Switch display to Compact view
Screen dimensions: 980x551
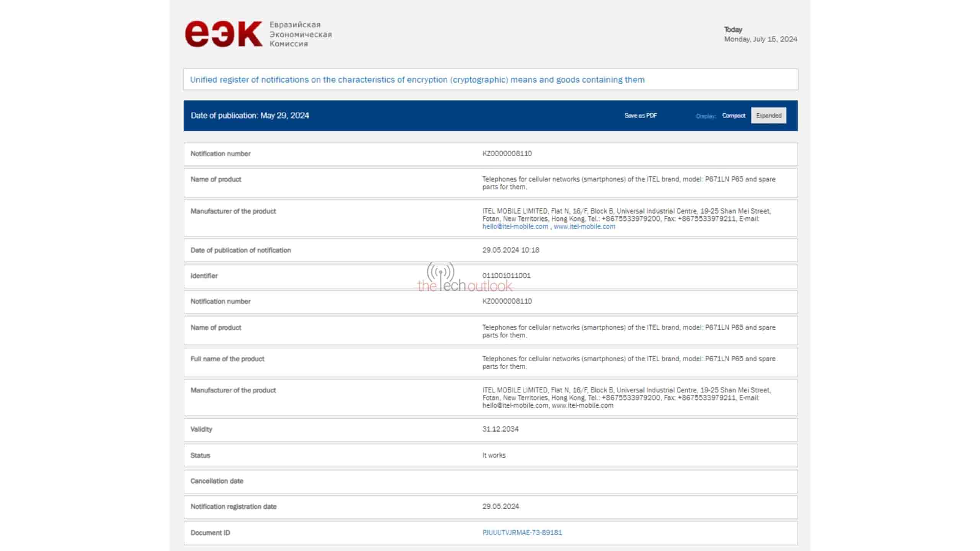click(733, 116)
